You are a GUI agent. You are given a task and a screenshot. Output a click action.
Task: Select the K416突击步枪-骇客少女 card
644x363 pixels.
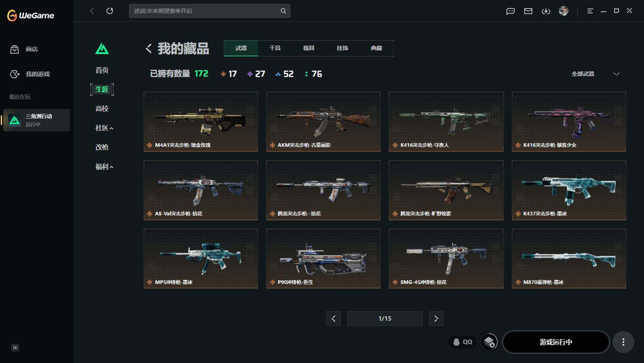pos(569,122)
